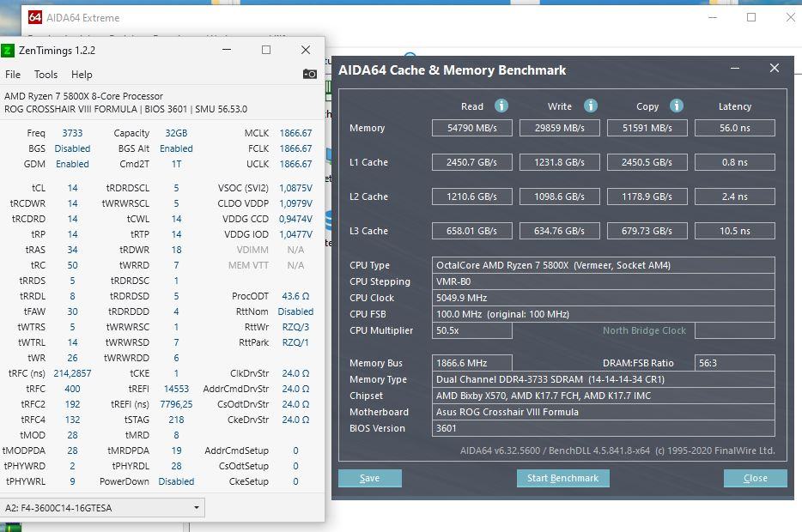Click the CPU Stepping field VMR-B0
Screen dimensions: 802x532
[604, 281]
